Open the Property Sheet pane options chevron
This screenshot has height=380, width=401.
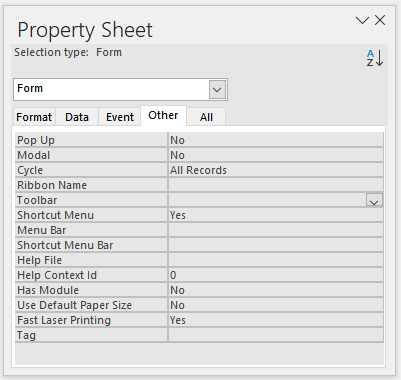click(362, 20)
